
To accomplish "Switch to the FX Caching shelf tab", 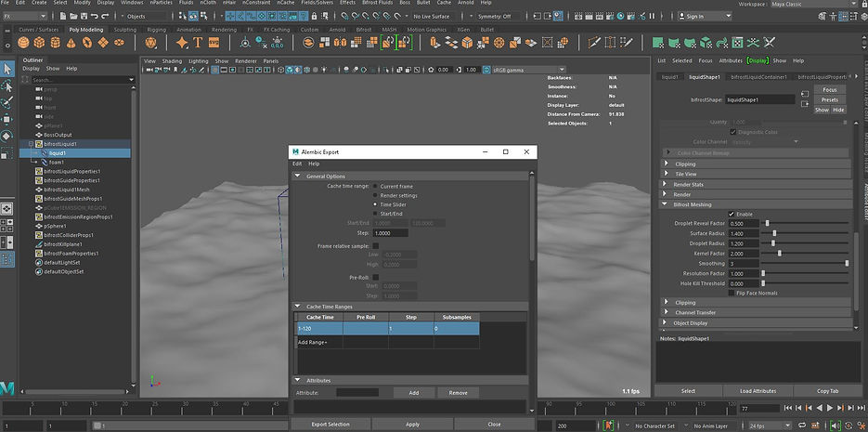I will point(277,30).
